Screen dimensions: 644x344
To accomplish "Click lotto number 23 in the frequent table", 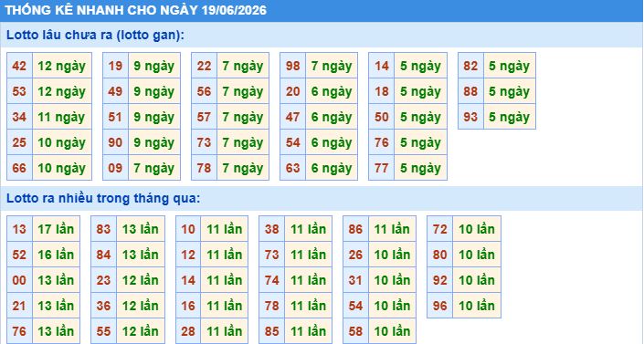I will point(103,280).
